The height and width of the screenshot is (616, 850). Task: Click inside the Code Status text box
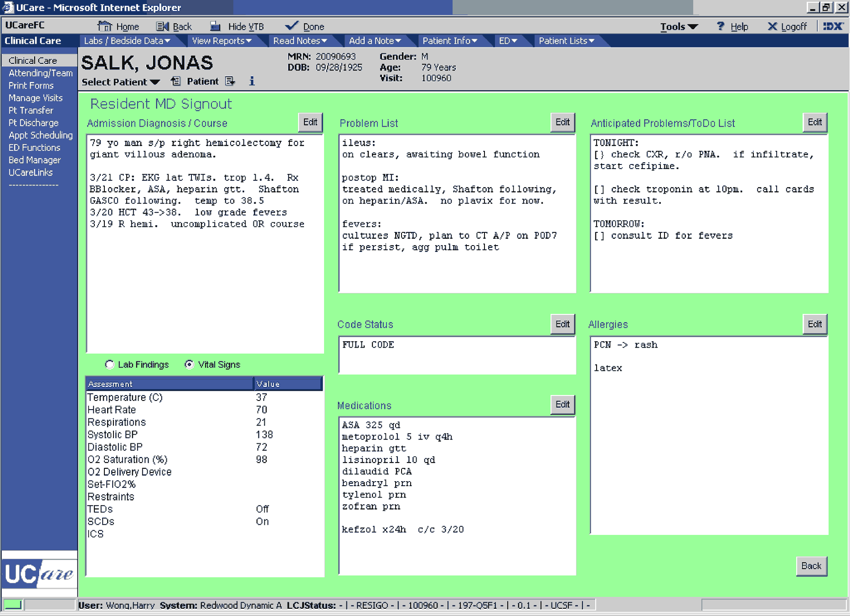(457, 355)
